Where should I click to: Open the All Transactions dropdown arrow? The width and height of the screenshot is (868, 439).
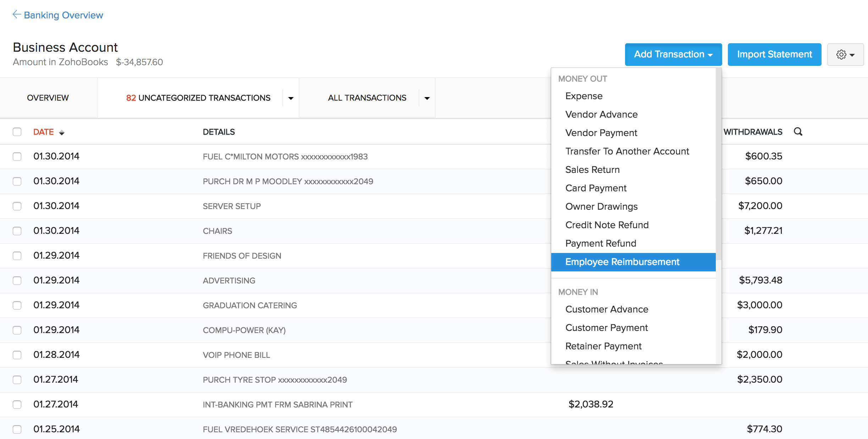pyautogui.click(x=427, y=98)
